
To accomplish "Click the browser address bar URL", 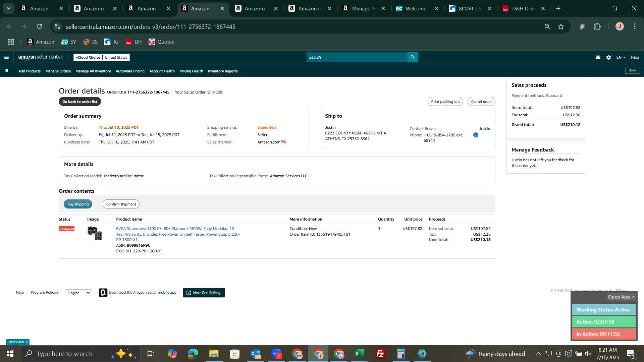I will click(150, 26).
